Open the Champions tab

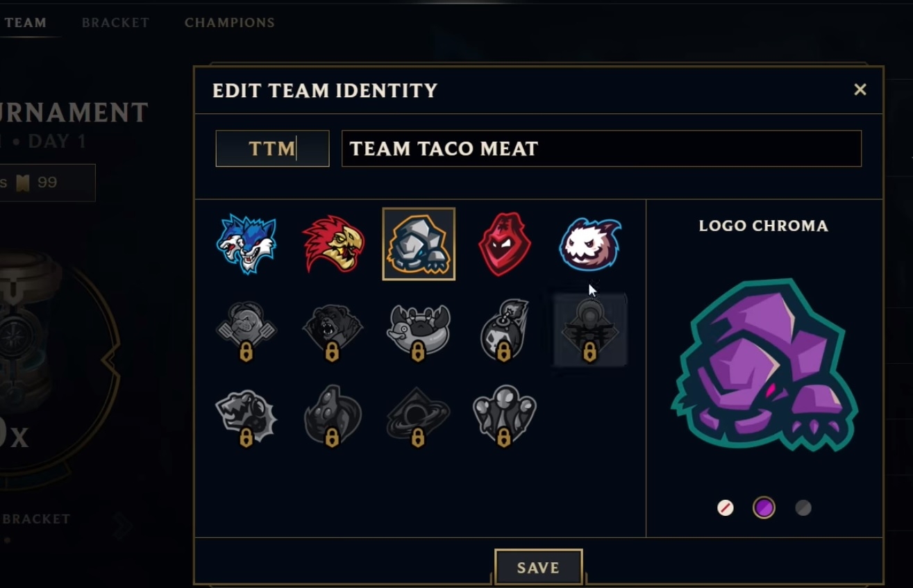point(229,22)
